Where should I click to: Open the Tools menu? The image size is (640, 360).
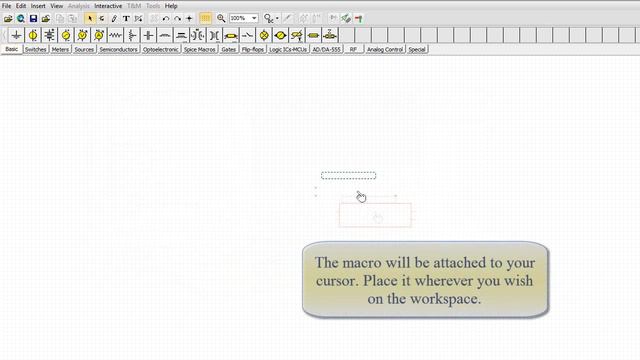tap(153, 6)
